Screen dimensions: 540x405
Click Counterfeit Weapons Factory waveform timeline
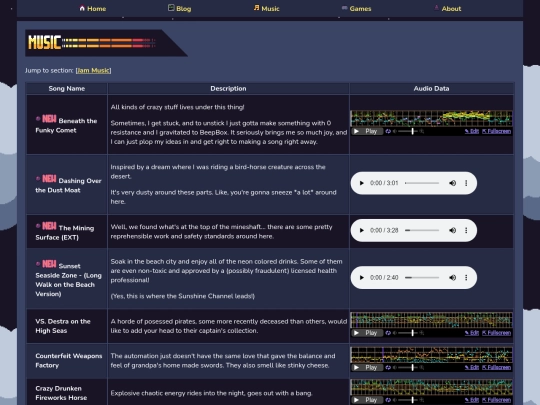click(x=431, y=355)
